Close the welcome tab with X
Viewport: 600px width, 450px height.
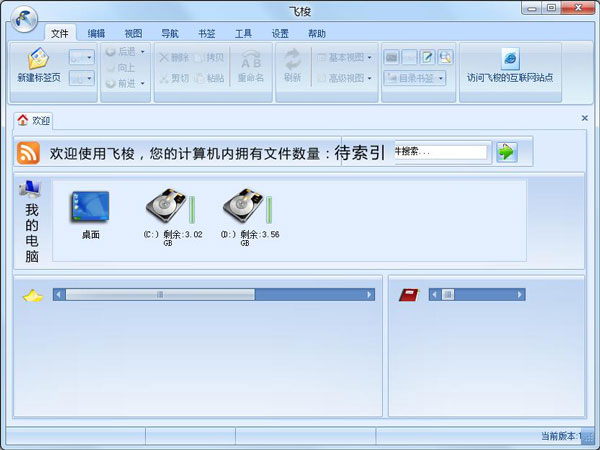click(x=584, y=118)
